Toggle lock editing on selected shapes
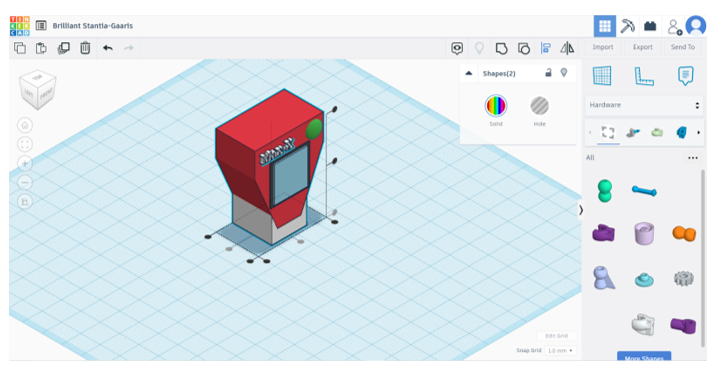This screenshot has height=377, width=718. click(x=548, y=73)
